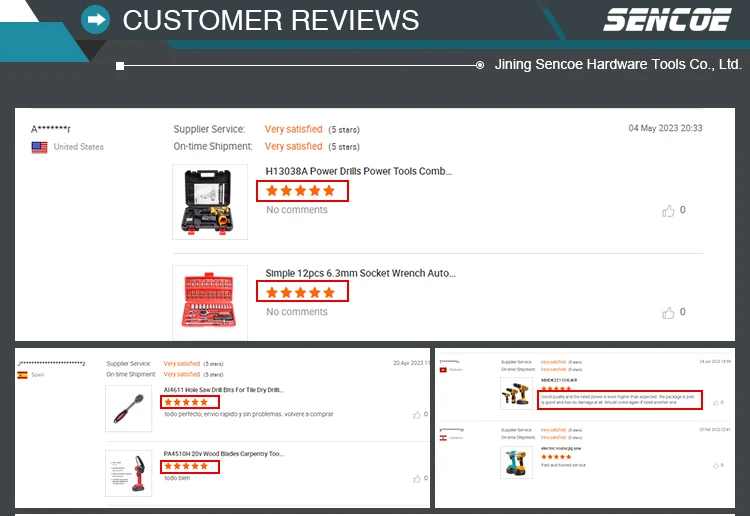The height and width of the screenshot is (516, 750).
Task: Click the 'Vietnam' country label
Action: point(455,370)
